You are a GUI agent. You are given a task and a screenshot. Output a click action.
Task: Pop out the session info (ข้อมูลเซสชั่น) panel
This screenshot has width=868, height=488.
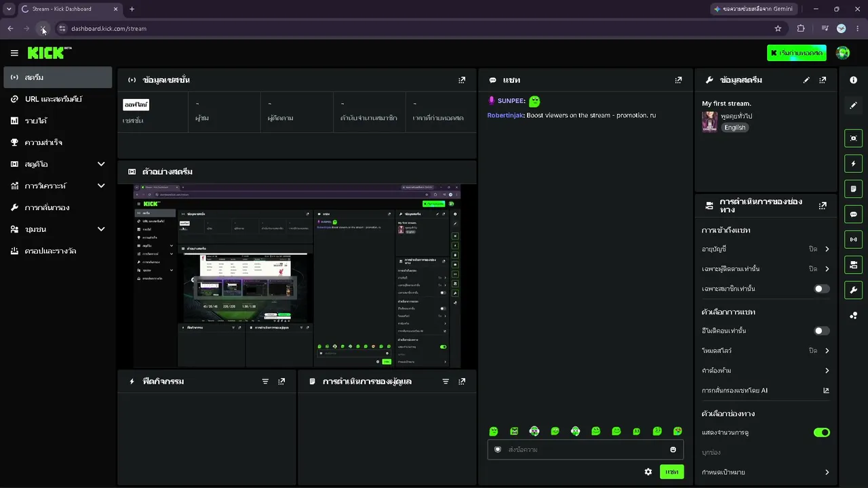click(x=462, y=80)
